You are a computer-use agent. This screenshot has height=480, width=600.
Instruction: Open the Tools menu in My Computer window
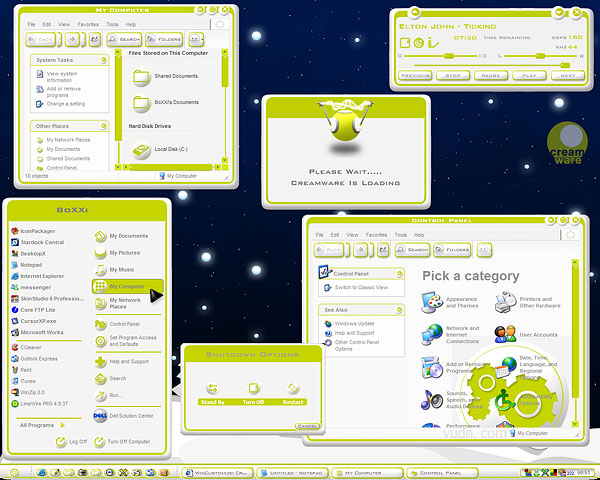click(x=112, y=24)
